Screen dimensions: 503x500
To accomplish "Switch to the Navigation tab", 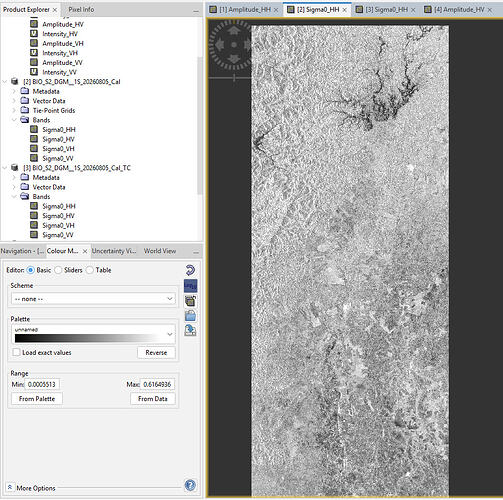I will coord(22,251).
